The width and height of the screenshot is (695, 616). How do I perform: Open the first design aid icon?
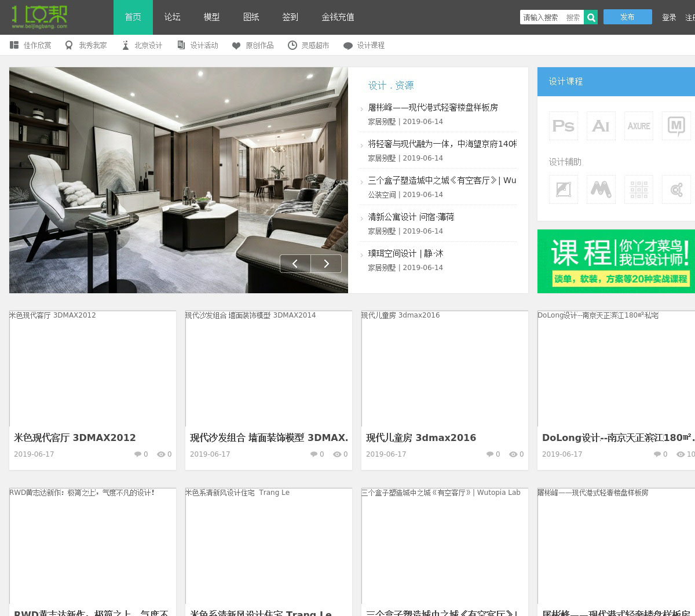pos(563,189)
